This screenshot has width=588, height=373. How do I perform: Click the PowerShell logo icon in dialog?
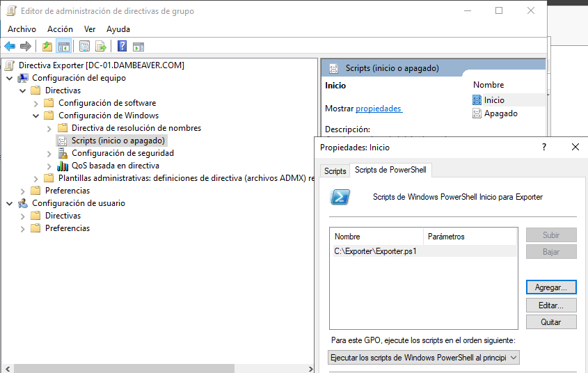click(340, 197)
